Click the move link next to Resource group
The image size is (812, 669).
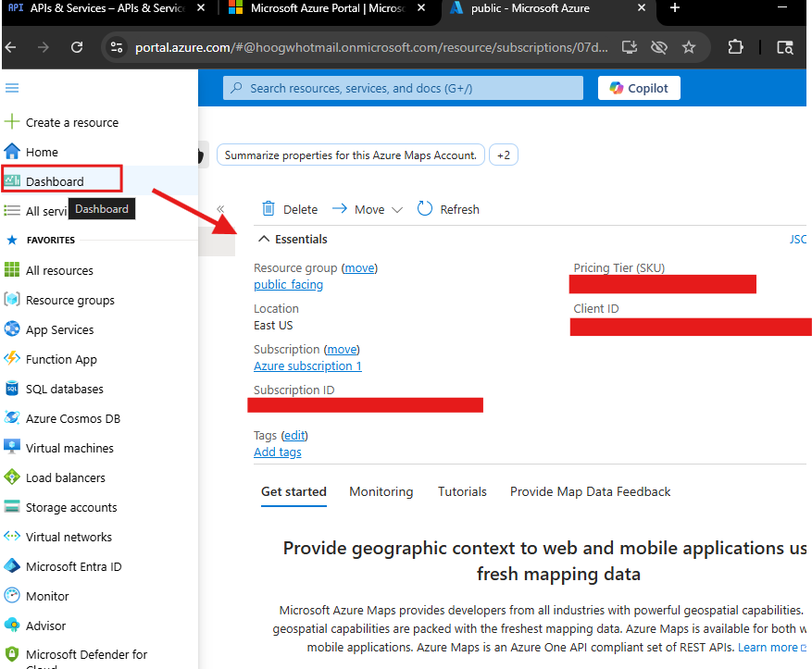tap(359, 267)
